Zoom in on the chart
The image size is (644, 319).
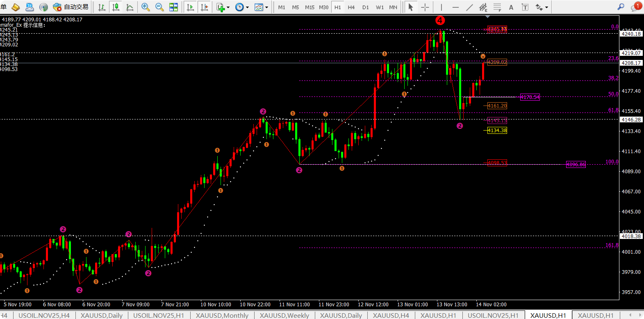[x=145, y=7]
